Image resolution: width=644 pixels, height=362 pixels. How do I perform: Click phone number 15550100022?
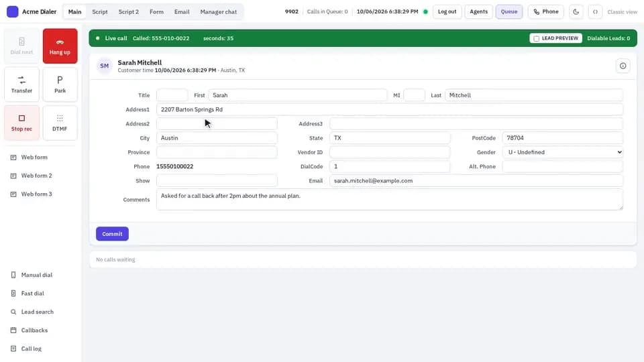tap(175, 167)
